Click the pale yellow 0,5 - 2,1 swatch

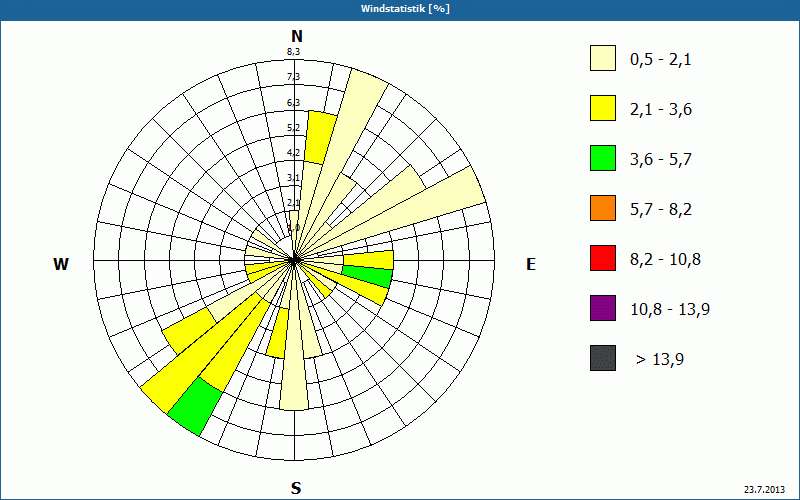603,58
